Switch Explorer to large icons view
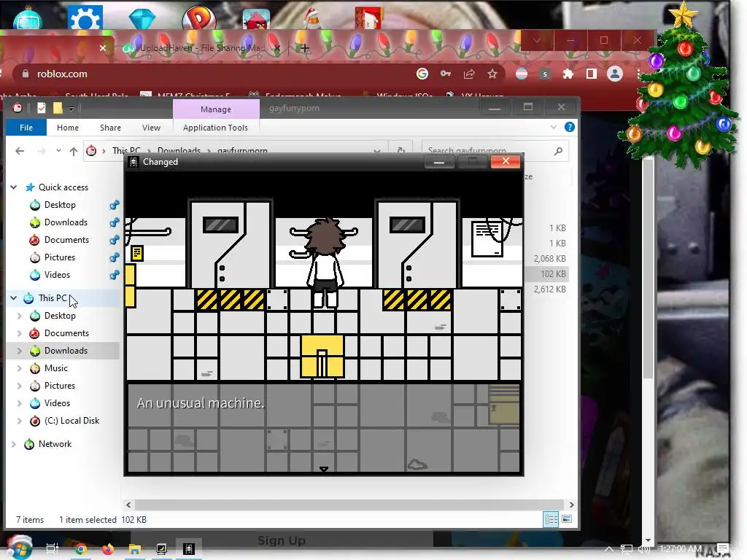 [567, 519]
